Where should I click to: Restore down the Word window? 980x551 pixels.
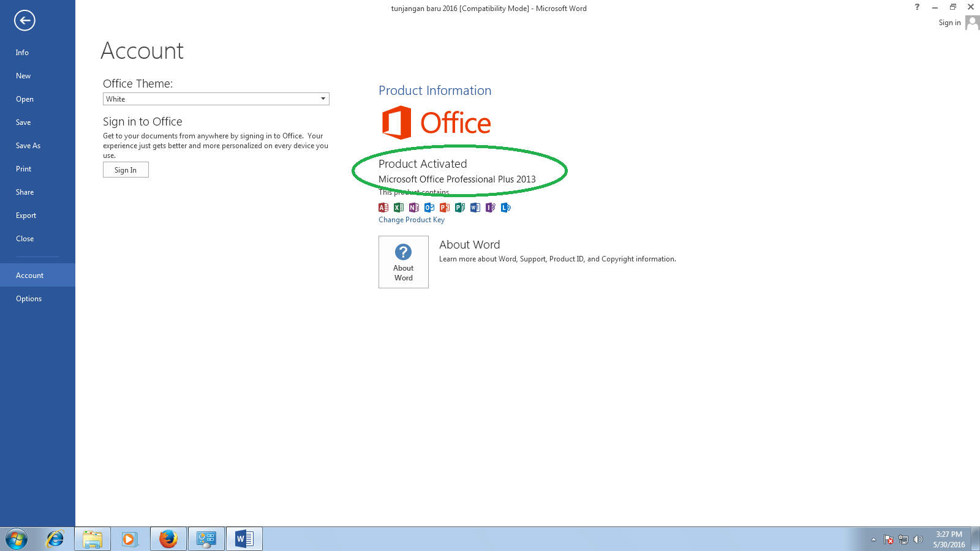[953, 7]
